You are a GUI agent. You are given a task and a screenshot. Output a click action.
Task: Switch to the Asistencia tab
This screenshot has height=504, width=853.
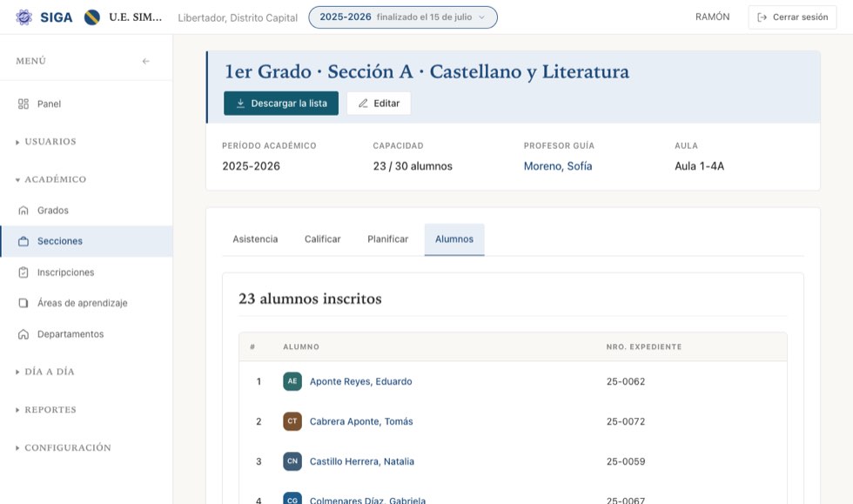point(255,239)
